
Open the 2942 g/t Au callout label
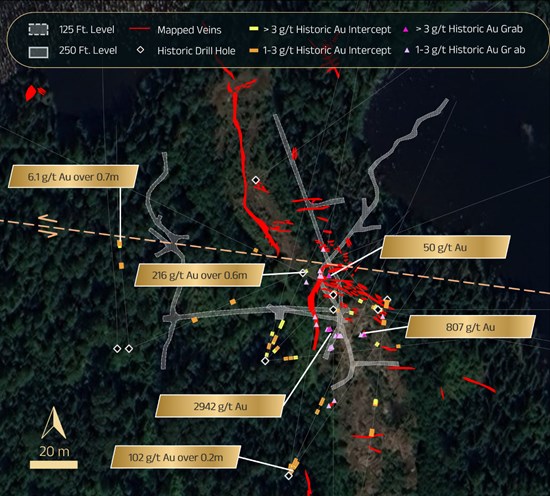point(221,406)
